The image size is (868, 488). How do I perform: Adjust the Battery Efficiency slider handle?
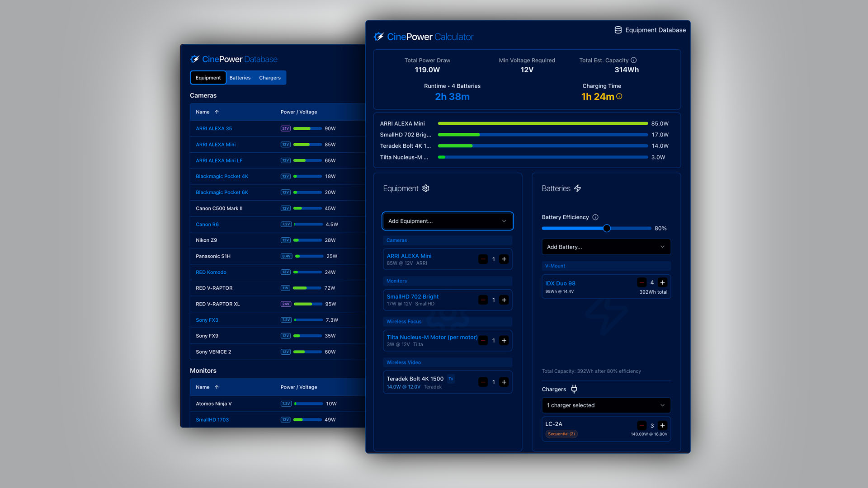(607, 229)
